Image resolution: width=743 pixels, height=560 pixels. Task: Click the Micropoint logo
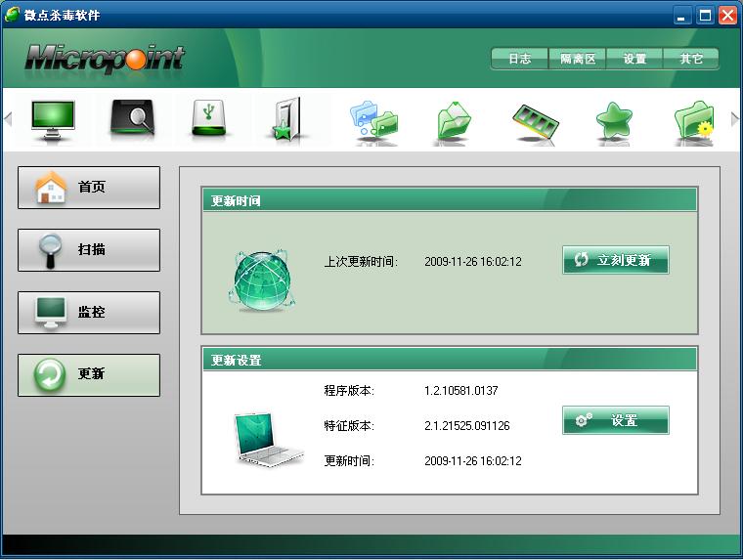(105, 60)
